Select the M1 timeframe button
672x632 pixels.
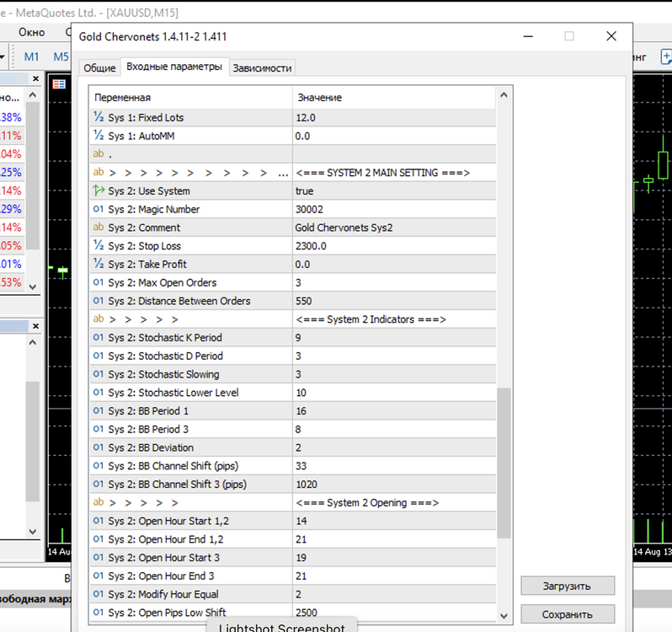tap(31, 56)
